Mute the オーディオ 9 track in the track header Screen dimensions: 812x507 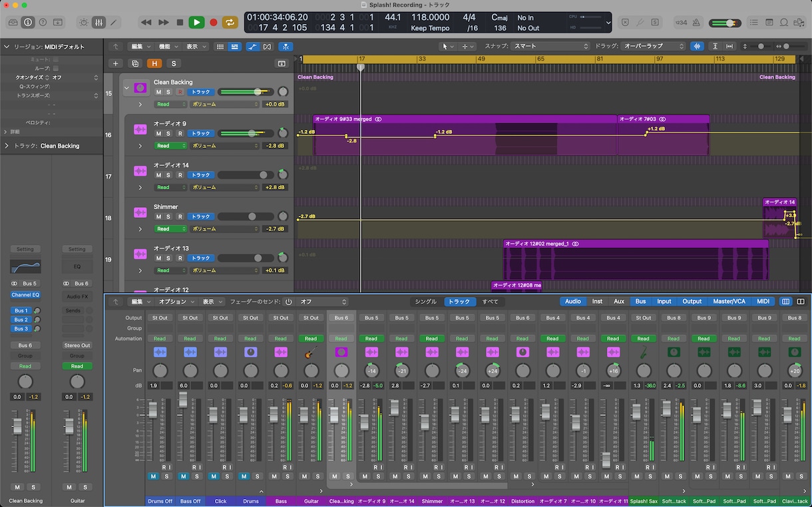(x=158, y=133)
